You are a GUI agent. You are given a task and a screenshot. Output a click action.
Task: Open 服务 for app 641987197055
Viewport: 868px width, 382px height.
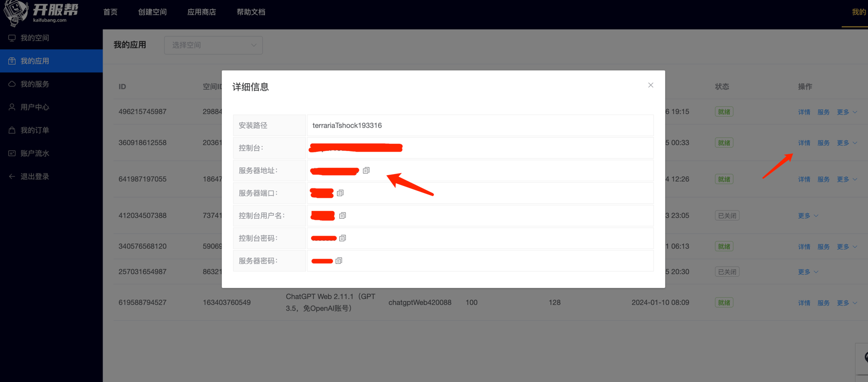pyautogui.click(x=823, y=179)
